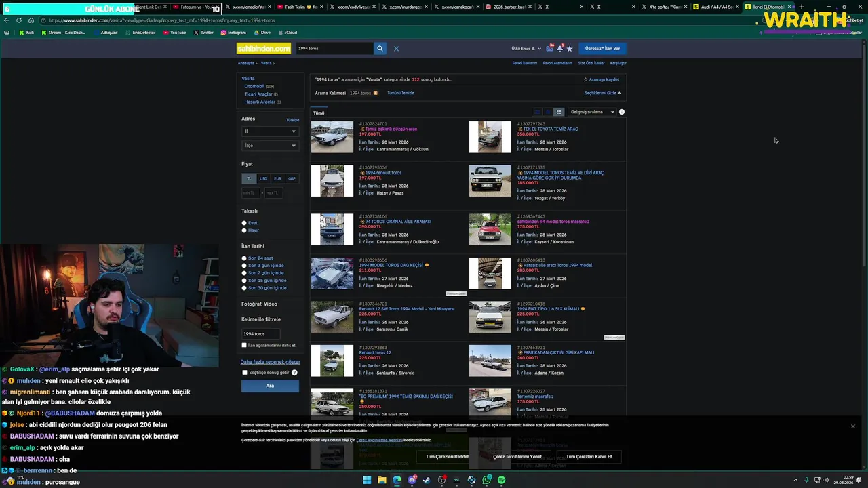Switch to the first list view icon
868x488 pixels.
(x=537, y=112)
